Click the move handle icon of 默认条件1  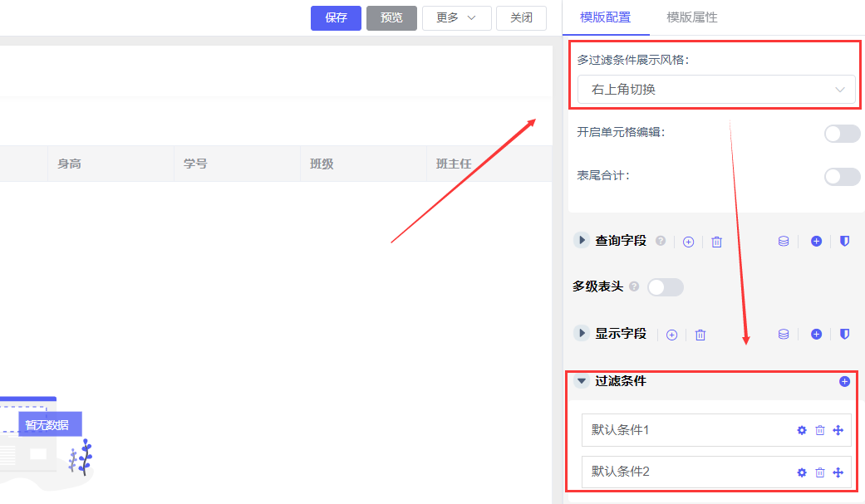coord(838,430)
